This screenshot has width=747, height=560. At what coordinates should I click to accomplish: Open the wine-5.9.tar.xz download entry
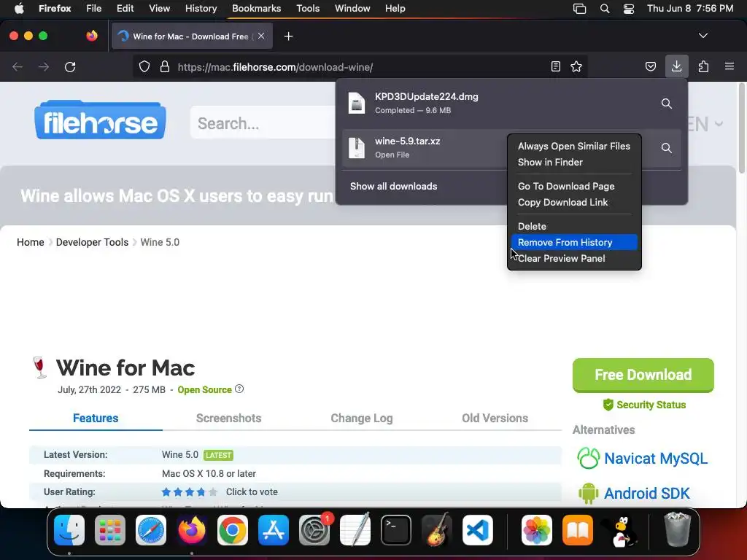click(424, 147)
